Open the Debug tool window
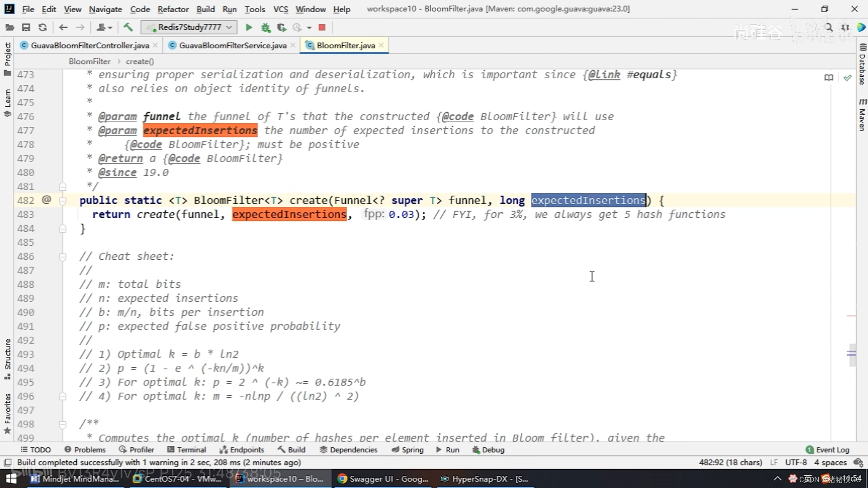 pos(488,450)
